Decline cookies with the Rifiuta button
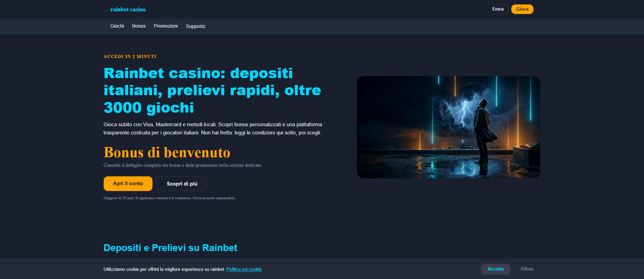 [x=527, y=269]
